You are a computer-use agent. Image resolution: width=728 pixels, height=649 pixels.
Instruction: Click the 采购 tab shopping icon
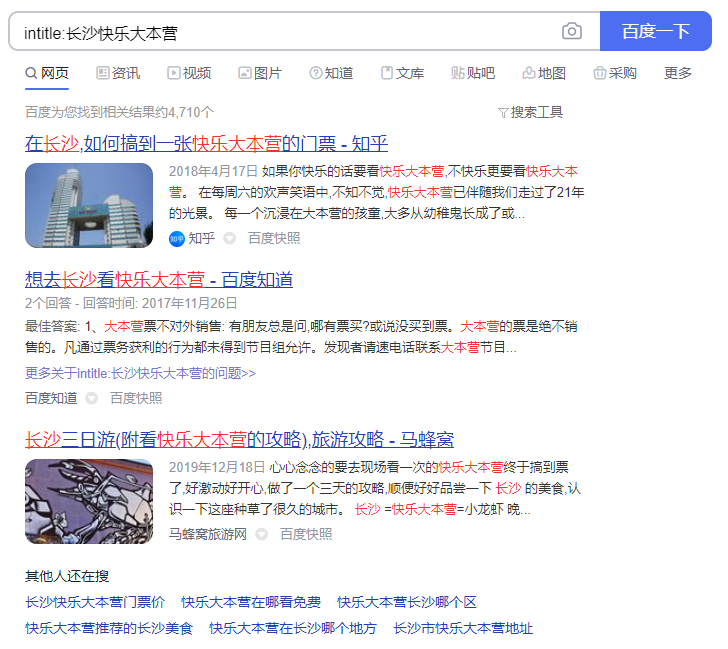pyautogui.click(x=600, y=73)
